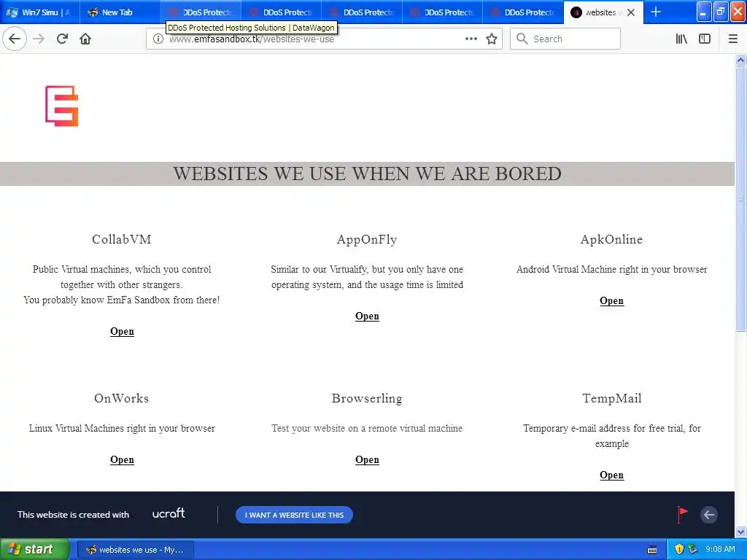Click the OnWorks heading
Image resolution: width=747 pixels, height=560 pixels.
click(122, 398)
